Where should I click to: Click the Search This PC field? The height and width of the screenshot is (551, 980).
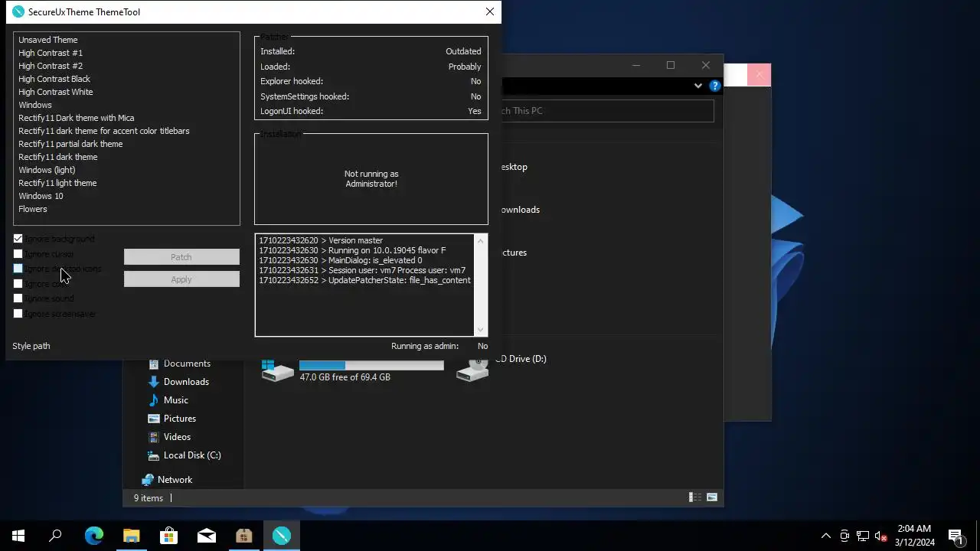[607, 111]
